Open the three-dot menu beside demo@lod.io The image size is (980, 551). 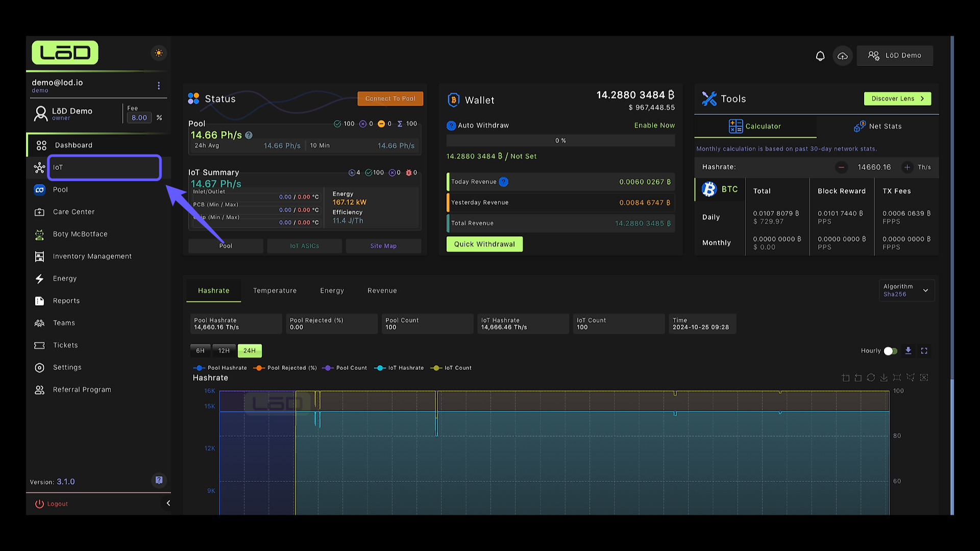tap(159, 86)
